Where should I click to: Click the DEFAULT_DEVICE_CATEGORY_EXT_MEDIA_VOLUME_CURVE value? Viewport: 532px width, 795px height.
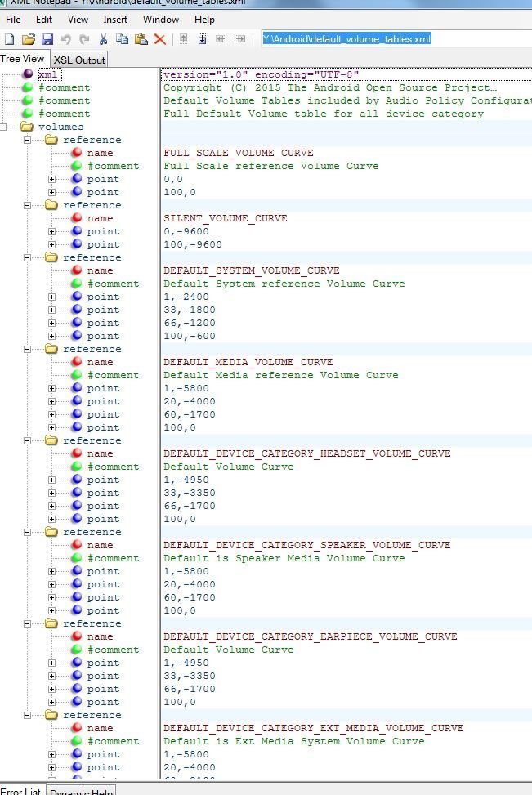point(314,728)
